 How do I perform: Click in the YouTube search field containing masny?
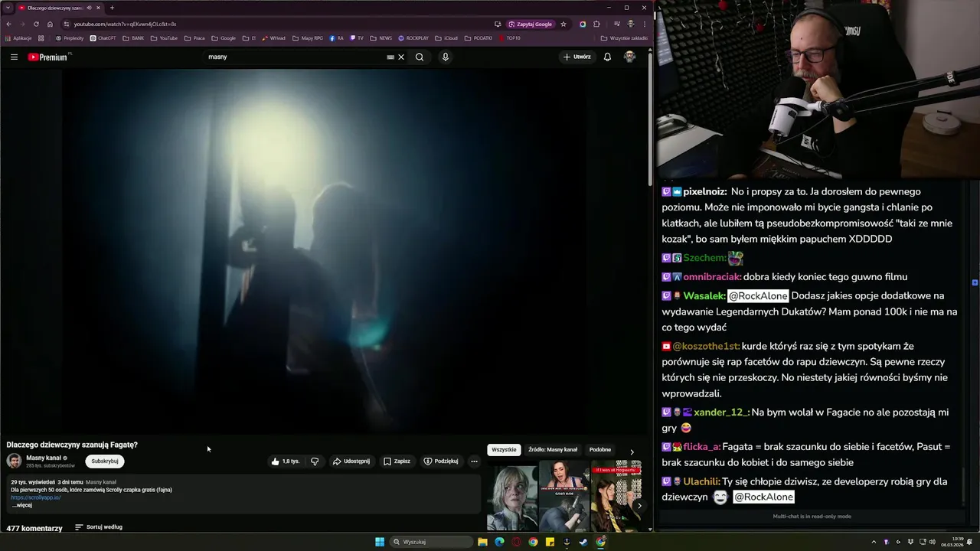[x=295, y=57]
